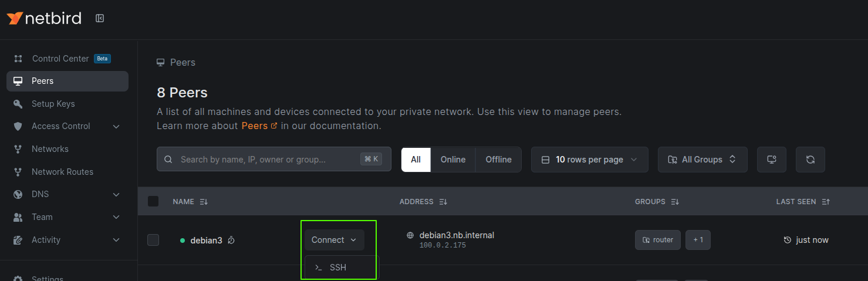This screenshot has height=281, width=868.
Task: Open the 10 rows per page dropdown
Action: (x=589, y=160)
